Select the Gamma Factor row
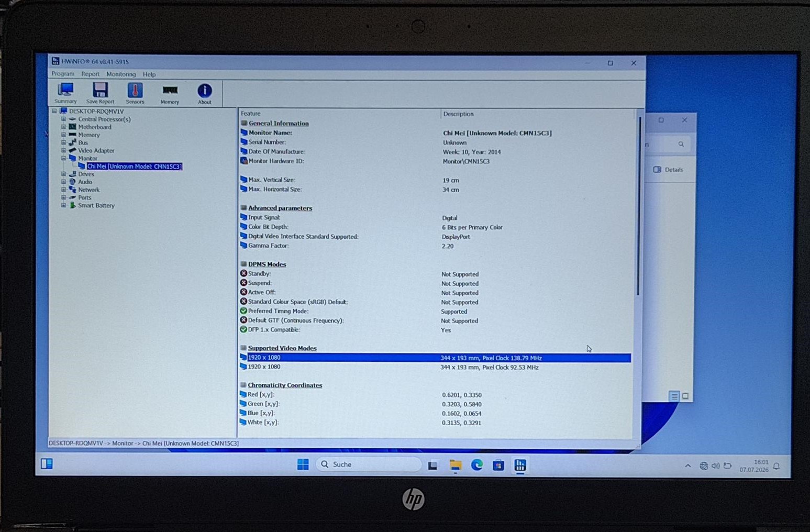The image size is (810, 532). 435,246
